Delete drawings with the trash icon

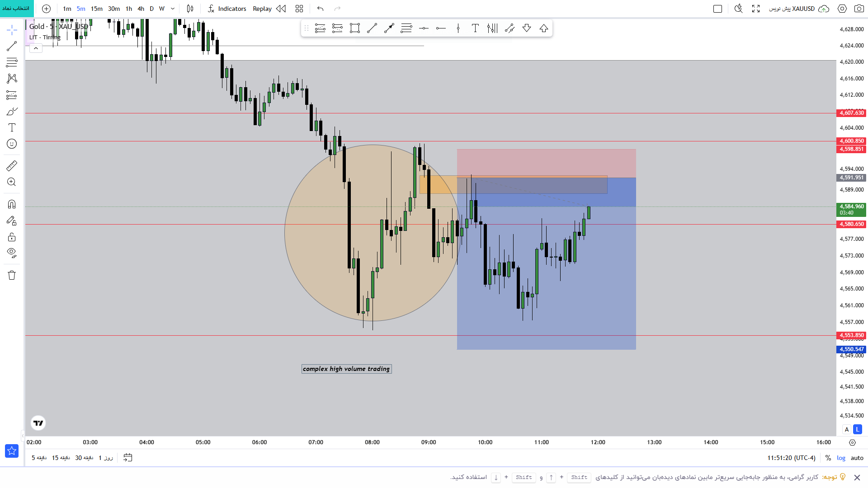(12, 275)
